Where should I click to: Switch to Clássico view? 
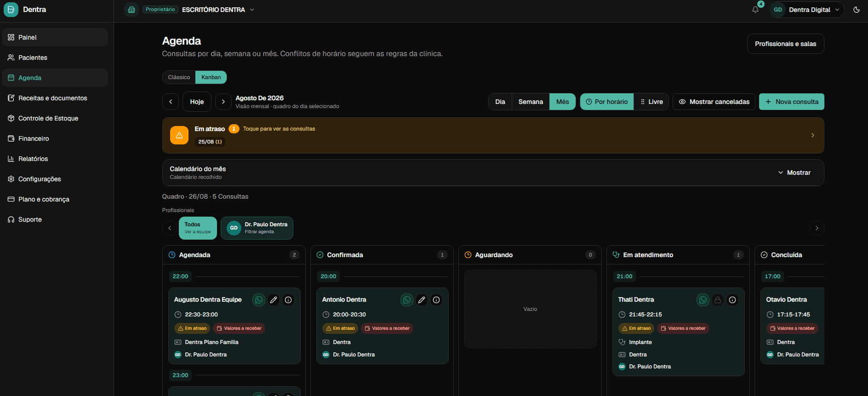point(179,77)
